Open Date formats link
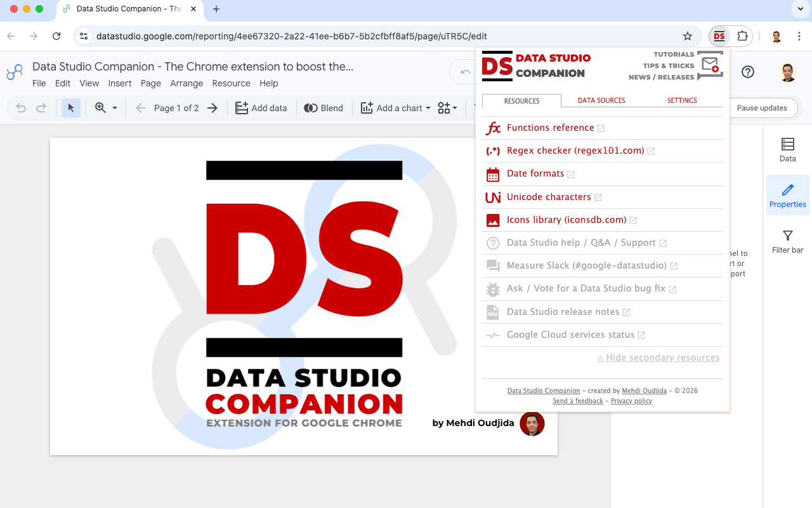 pyautogui.click(x=535, y=173)
